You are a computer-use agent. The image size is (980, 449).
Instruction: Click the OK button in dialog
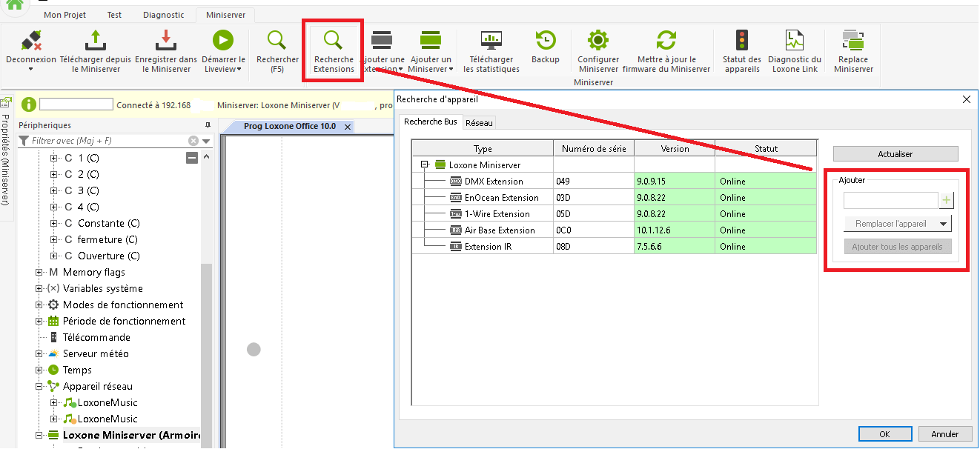coord(884,434)
